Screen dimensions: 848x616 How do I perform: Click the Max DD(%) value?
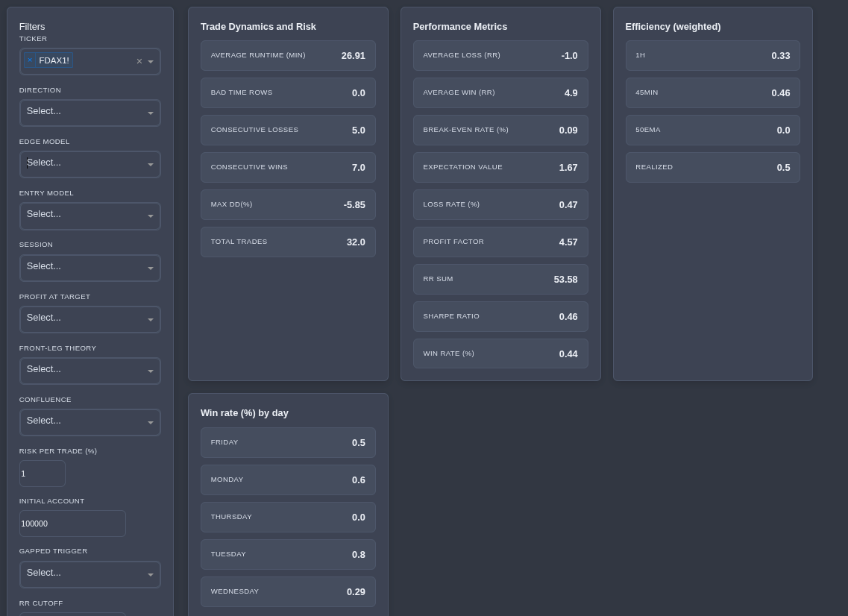[354, 204]
